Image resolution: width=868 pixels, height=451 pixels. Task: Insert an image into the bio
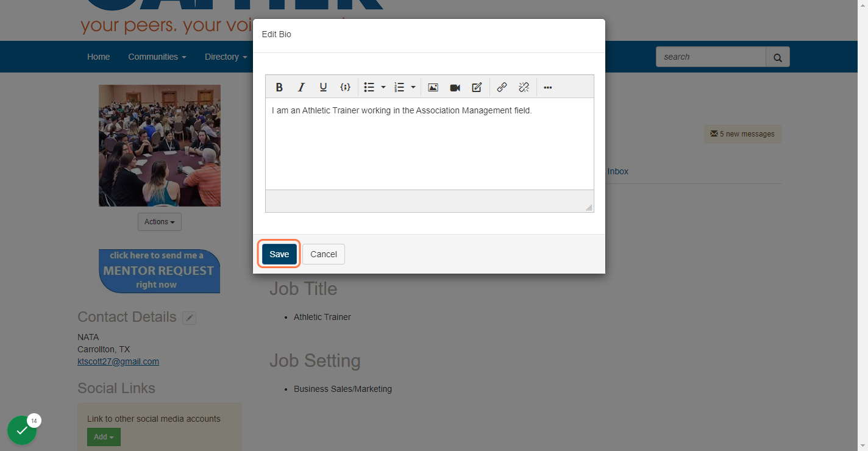(x=433, y=87)
